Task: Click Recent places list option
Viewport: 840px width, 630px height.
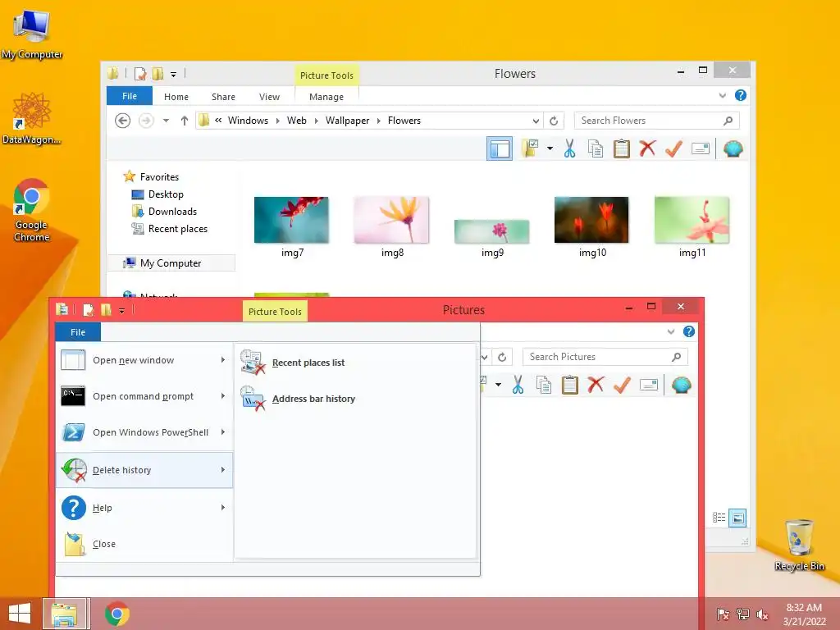Action: [354, 362]
